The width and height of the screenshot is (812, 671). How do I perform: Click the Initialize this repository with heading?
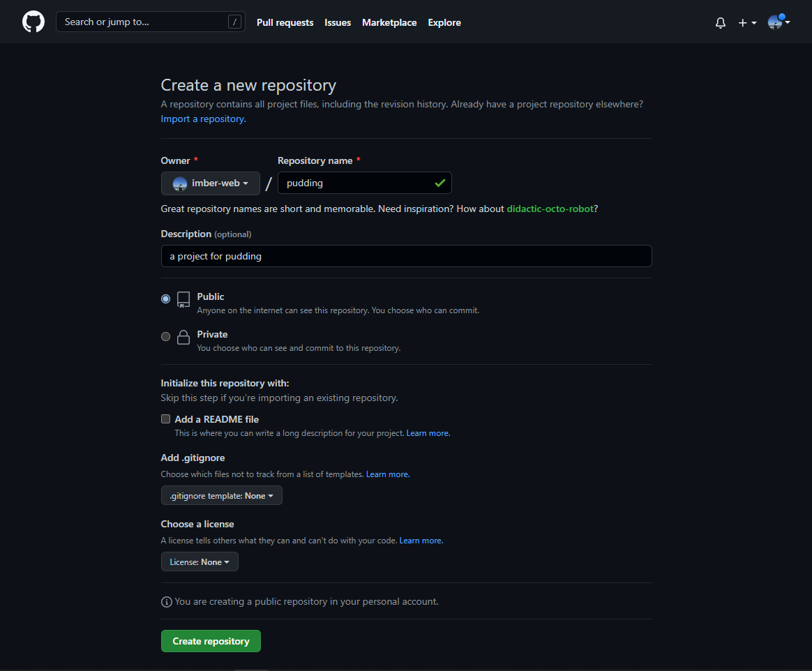coord(225,383)
